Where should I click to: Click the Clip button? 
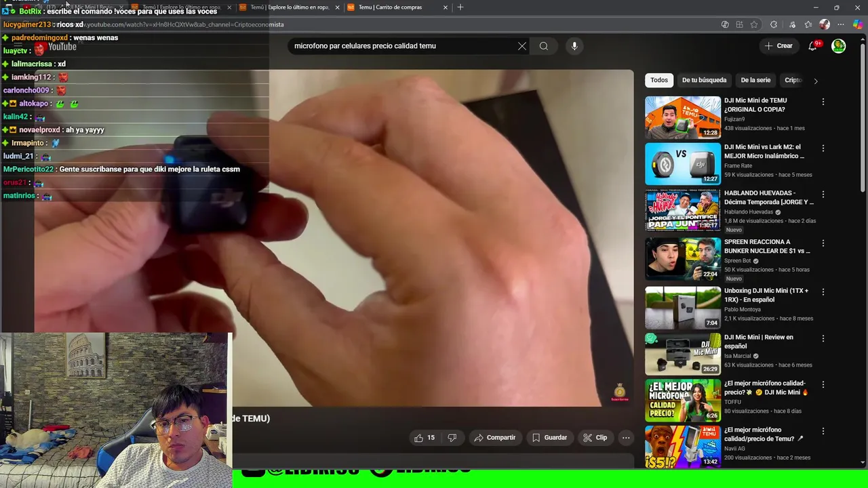tap(595, 438)
